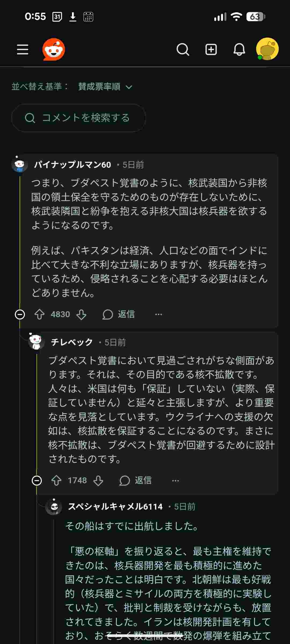The height and width of the screenshot is (644, 290).
Task: Collapse パイナップルマン60's comment thread
Action: [x=20, y=314]
